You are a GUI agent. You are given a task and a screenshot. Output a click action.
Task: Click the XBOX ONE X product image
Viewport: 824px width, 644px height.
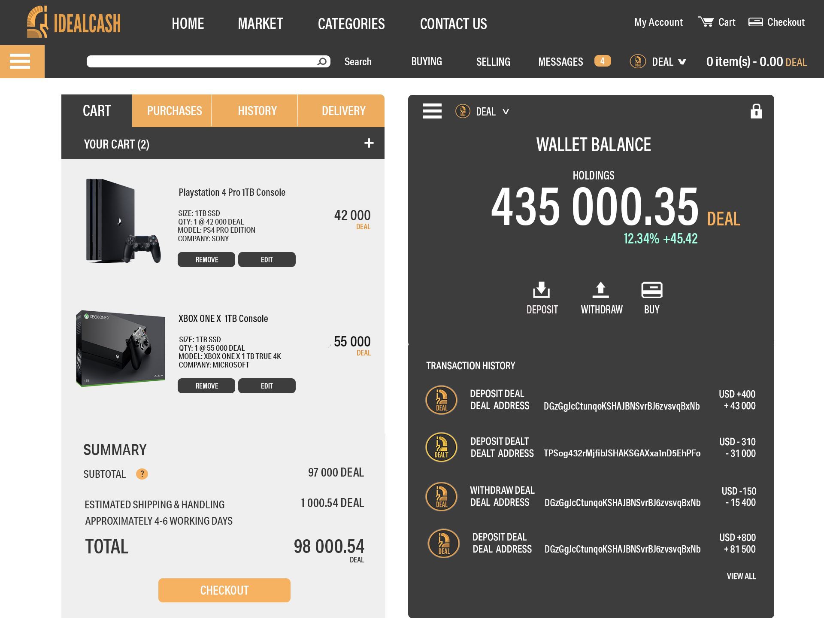[x=121, y=348]
